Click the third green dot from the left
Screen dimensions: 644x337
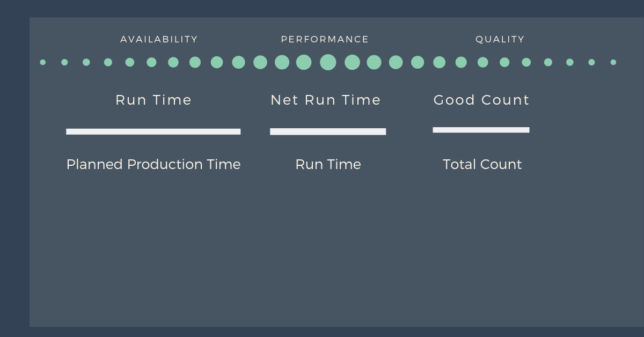click(86, 62)
